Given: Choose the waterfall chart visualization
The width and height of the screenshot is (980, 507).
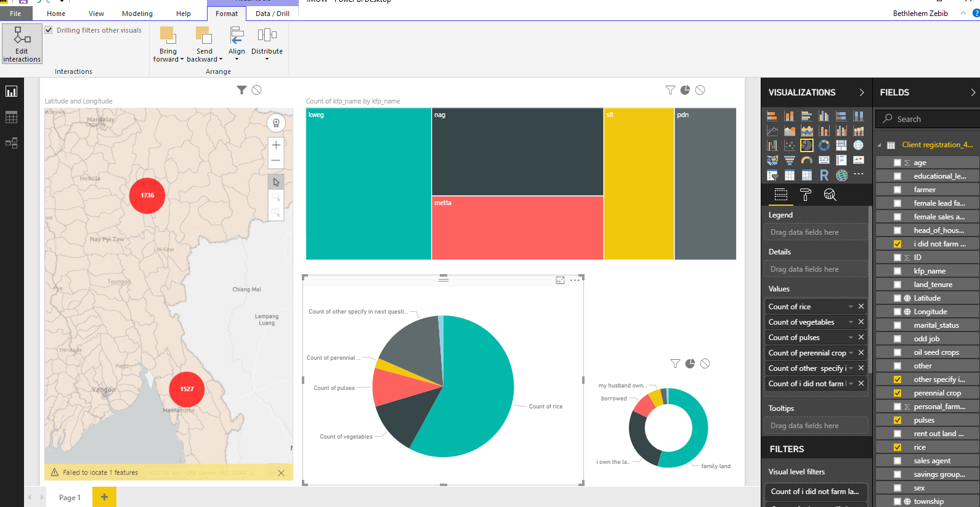Looking at the screenshot, I should click(x=772, y=145).
